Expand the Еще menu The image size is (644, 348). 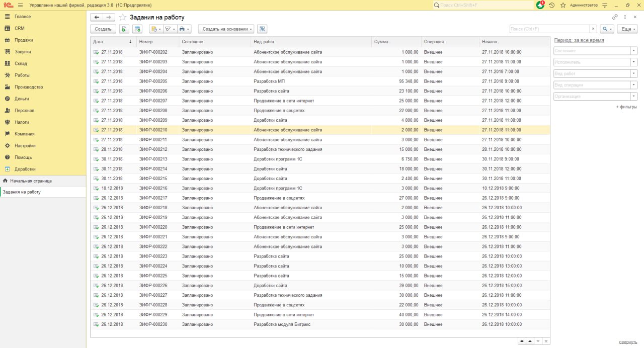(x=627, y=29)
